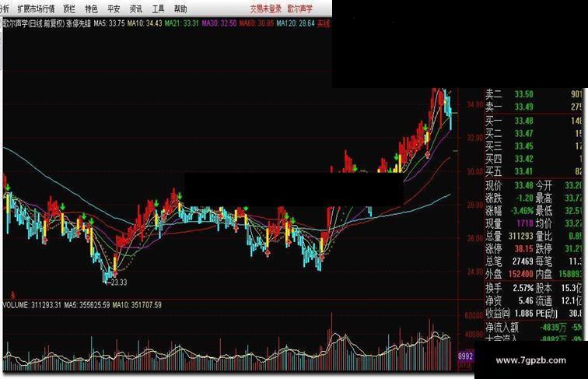Screen dimensions: 588x379
Task: Select the 买二 33.47 bid row
Action: [x=534, y=134]
